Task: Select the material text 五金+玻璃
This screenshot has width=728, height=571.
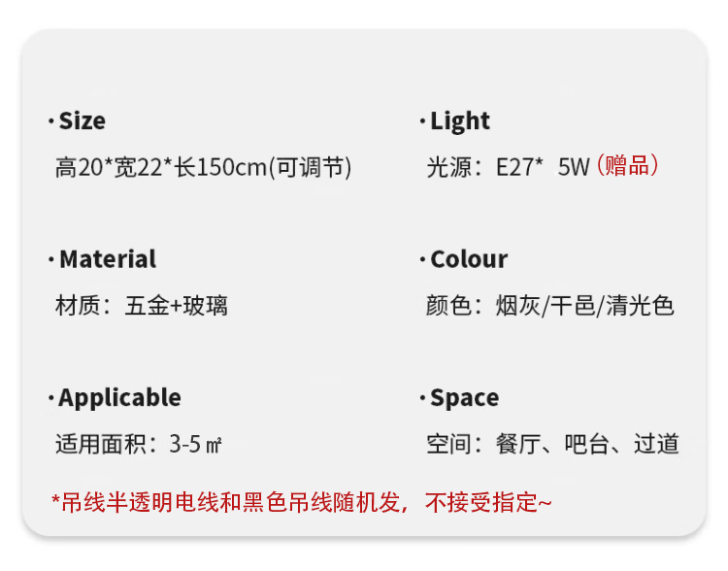Action: [177, 306]
